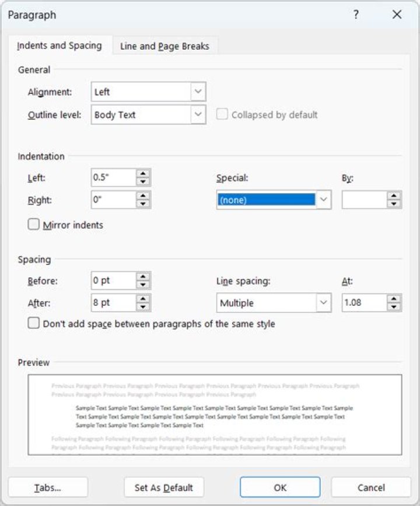Click the Left indentation field
420x506 pixels.
(113, 177)
